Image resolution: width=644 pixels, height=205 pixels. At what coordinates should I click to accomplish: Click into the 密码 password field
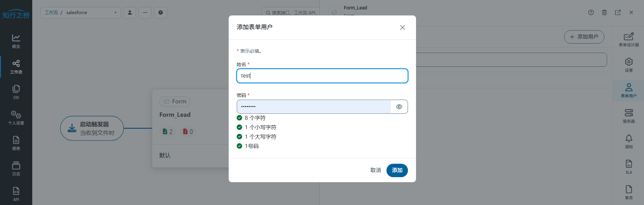point(314,107)
